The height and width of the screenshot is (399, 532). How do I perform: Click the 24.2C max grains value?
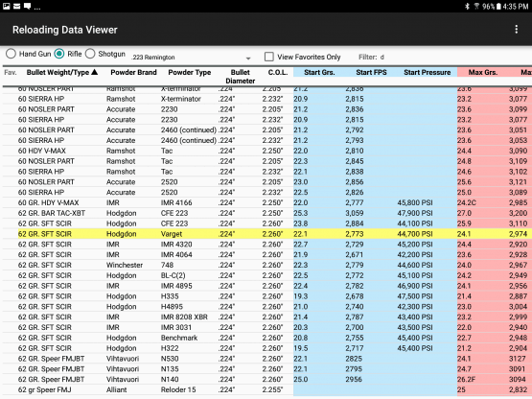[x=467, y=202]
